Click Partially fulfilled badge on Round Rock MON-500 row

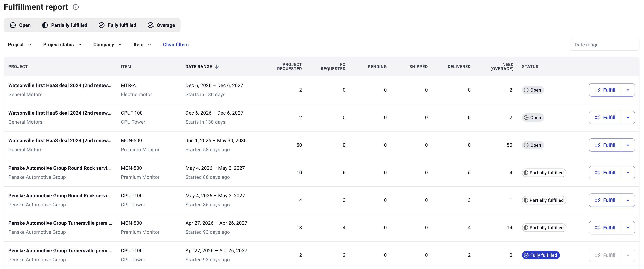[544, 172]
